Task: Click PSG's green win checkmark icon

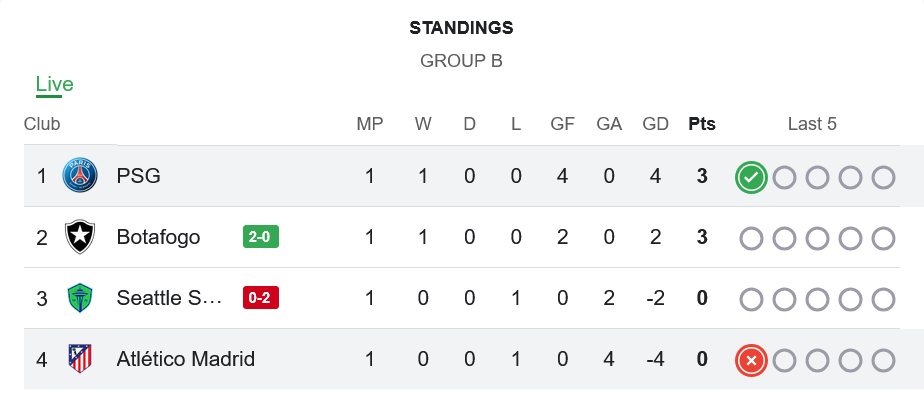Action: point(751,178)
